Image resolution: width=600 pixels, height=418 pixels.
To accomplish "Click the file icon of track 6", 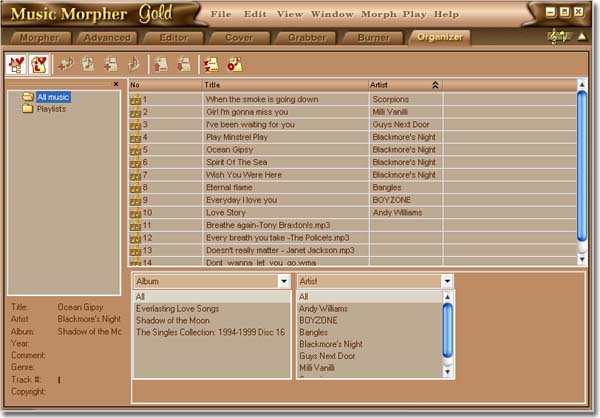I will tap(135, 163).
